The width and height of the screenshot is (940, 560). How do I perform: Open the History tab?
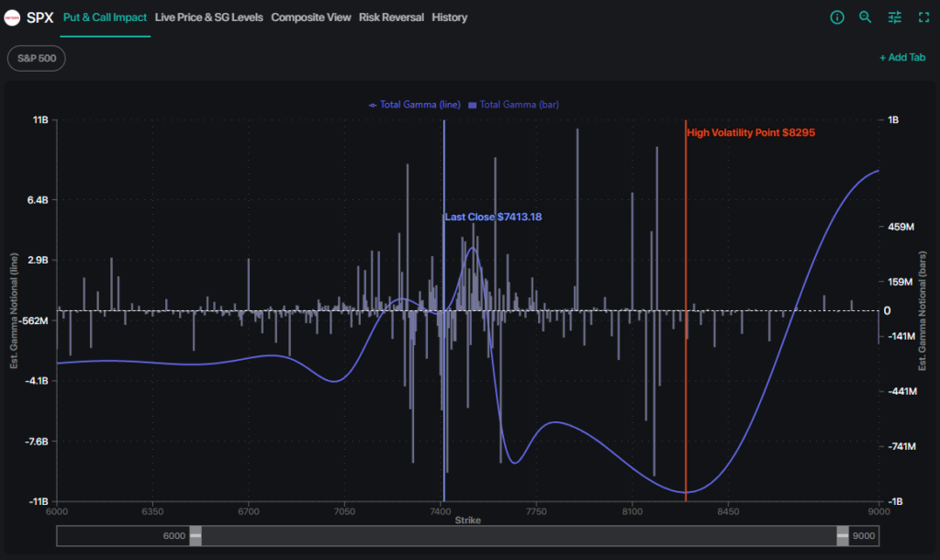(449, 17)
